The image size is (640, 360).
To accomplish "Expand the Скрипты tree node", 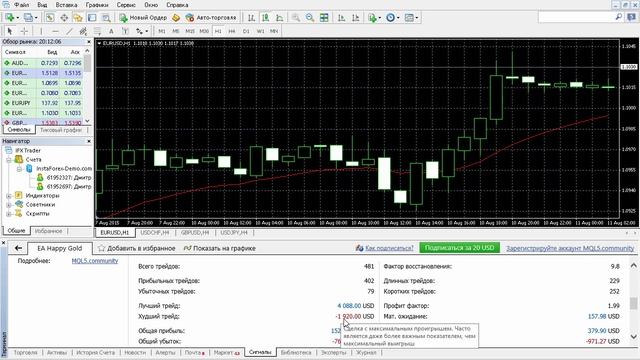I will click(x=9, y=213).
